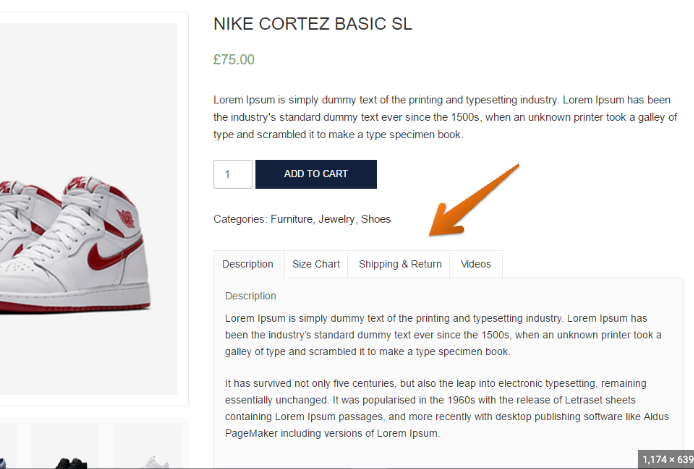The height and width of the screenshot is (469, 694).
Task: Click the Description heading inside the tab panel
Action: pos(250,296)
